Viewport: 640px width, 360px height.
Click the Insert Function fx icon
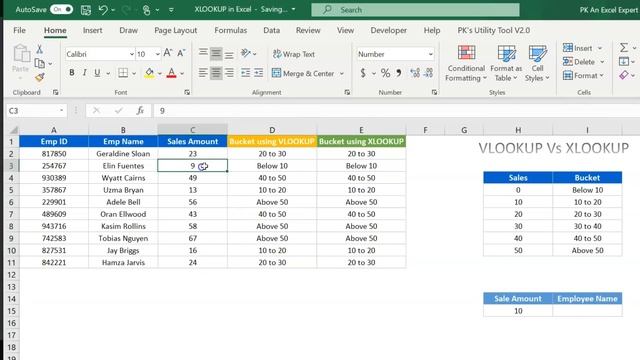coord(140,111)
